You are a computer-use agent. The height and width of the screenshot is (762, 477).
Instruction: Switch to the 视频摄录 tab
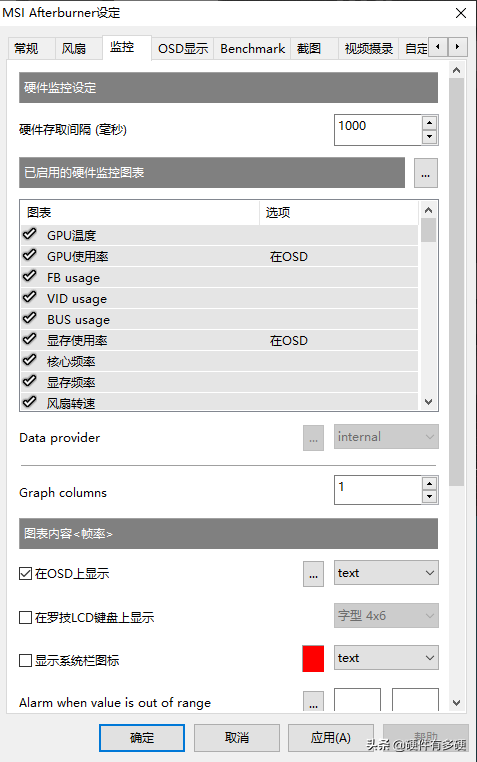(369, 49)
